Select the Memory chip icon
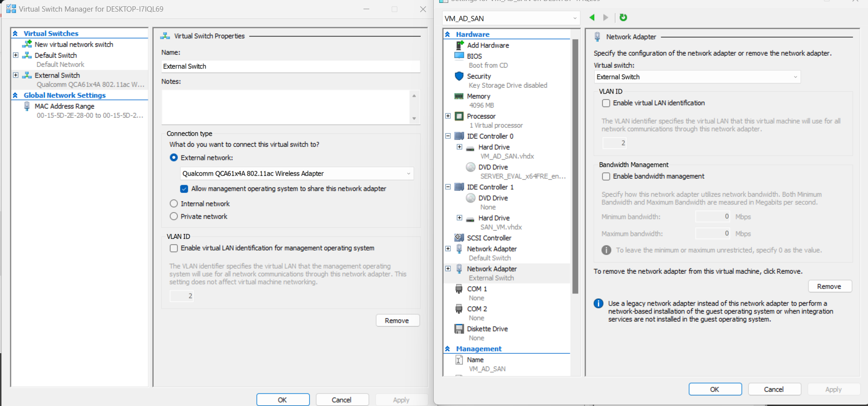 [x=459, y=96]
